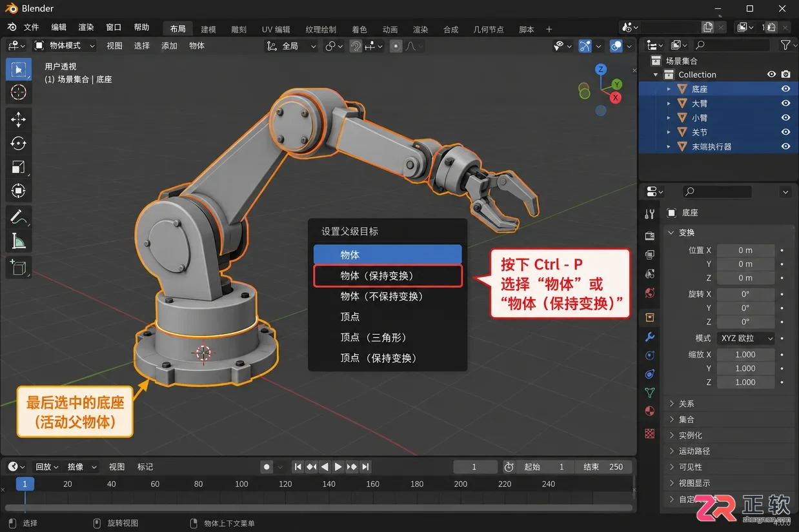Screen dimensions: 799x532
Task: Click the Blender logo menu icon
Action: pyautogui.click(x=12, y=27)
